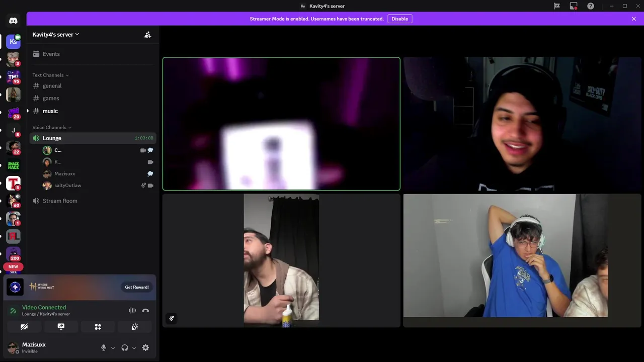The image size is (644, 362).
Task: Focus the purple blurry video tile
Action: 281,124
